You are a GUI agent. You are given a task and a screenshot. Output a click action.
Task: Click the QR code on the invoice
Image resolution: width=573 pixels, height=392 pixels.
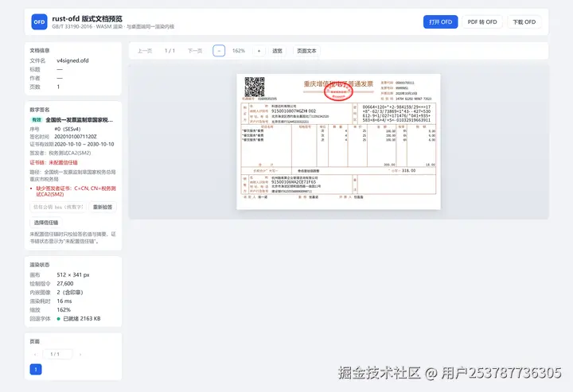click(x=255, y=87)
